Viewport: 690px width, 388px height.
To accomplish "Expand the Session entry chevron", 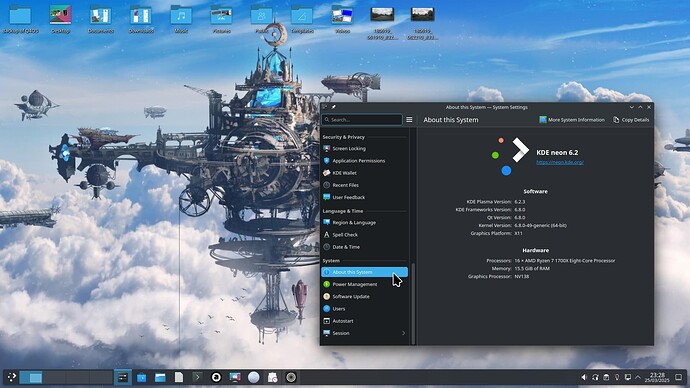I will pos(403,333).
